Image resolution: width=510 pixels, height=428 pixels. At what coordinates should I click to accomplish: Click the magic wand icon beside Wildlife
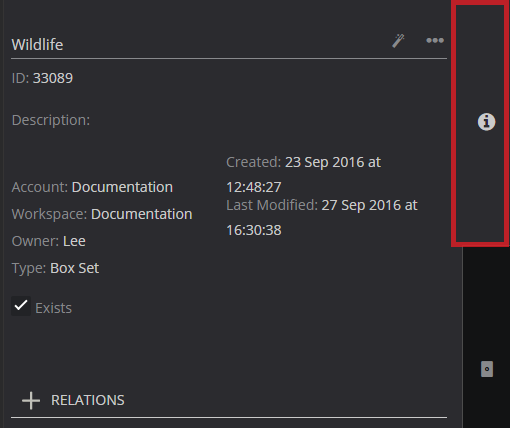coord(398,41)
